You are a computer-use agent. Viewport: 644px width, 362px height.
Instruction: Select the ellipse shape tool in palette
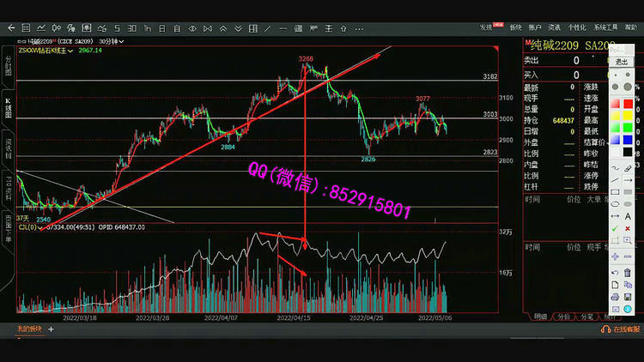coord(615,204)
